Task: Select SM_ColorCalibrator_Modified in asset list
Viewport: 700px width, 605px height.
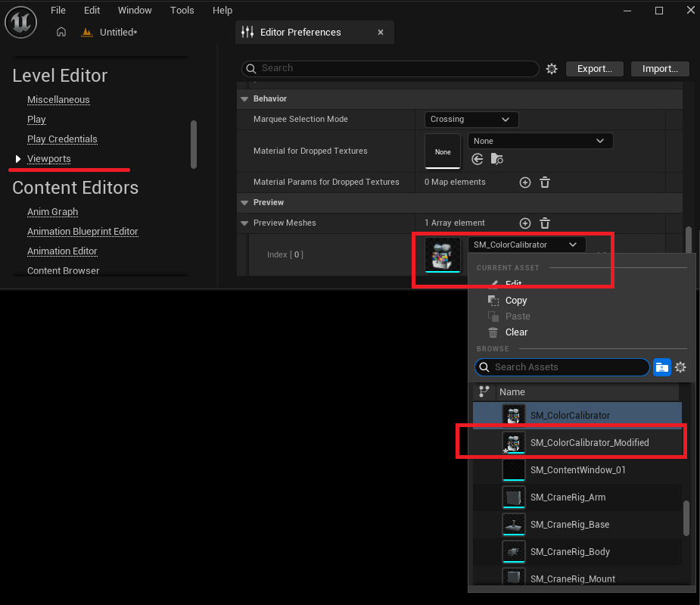Action: 577,442
